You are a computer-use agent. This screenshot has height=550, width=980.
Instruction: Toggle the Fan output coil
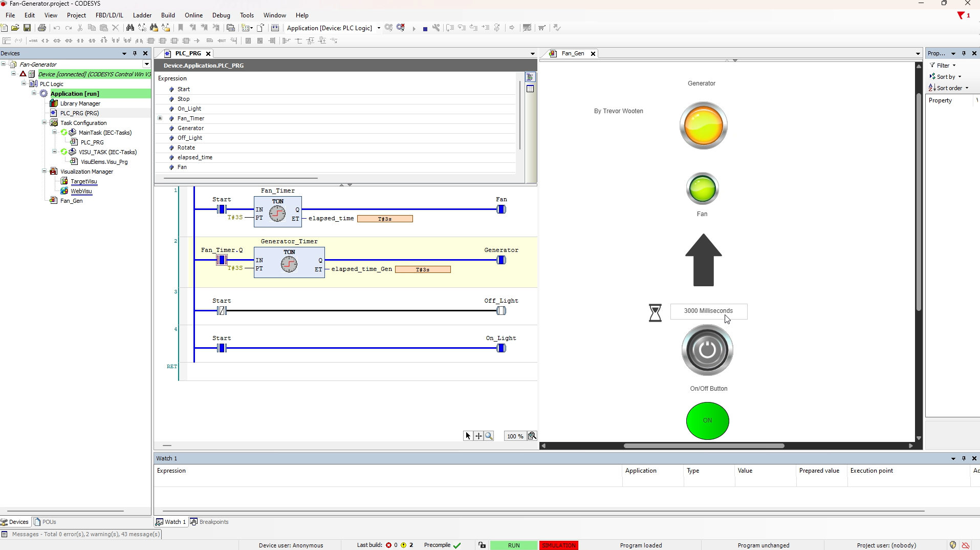point(501,209)
